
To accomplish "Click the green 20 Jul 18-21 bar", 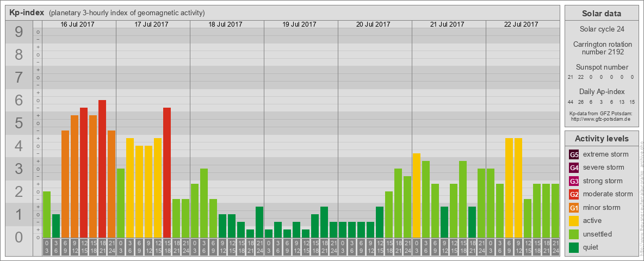I will [x=398, y=203].
